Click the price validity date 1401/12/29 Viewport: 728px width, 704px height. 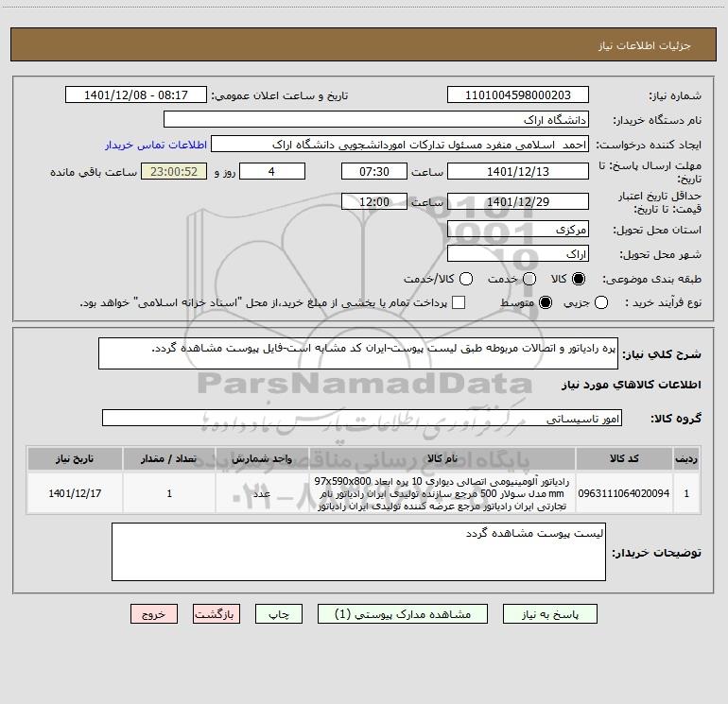click(518, 201)
